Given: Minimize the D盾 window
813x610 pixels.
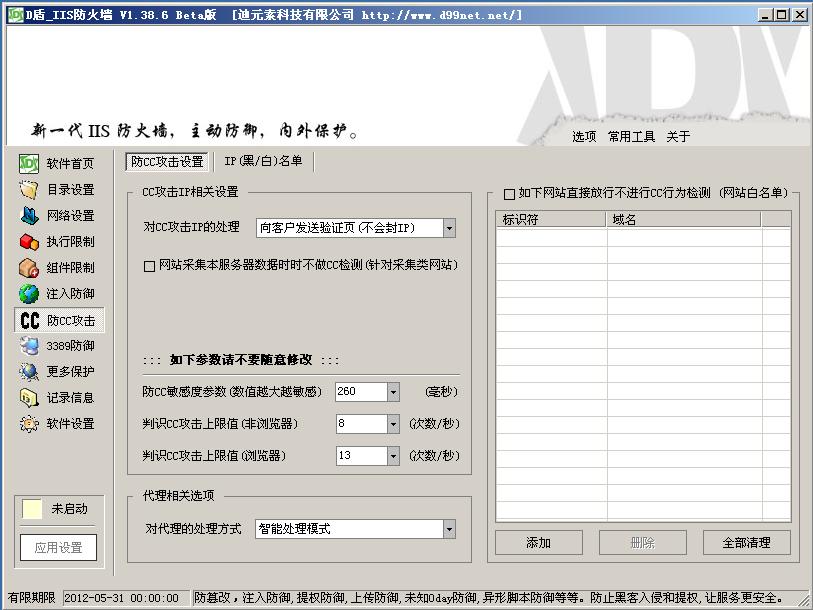Looking at the screenshot, I should coord(764,15).
